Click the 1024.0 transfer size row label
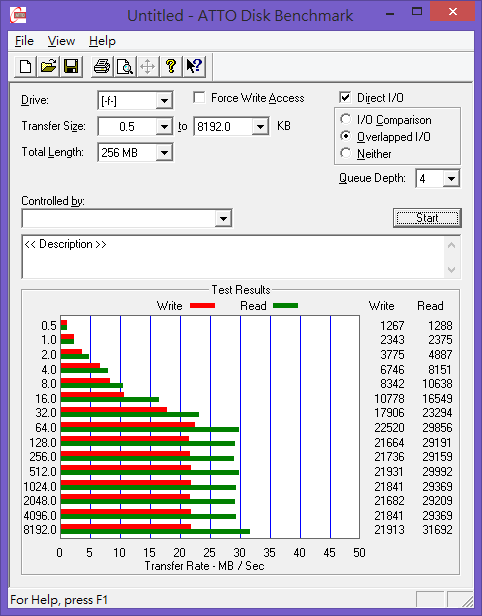The image size is (482, 616). [x=40, y=486]
